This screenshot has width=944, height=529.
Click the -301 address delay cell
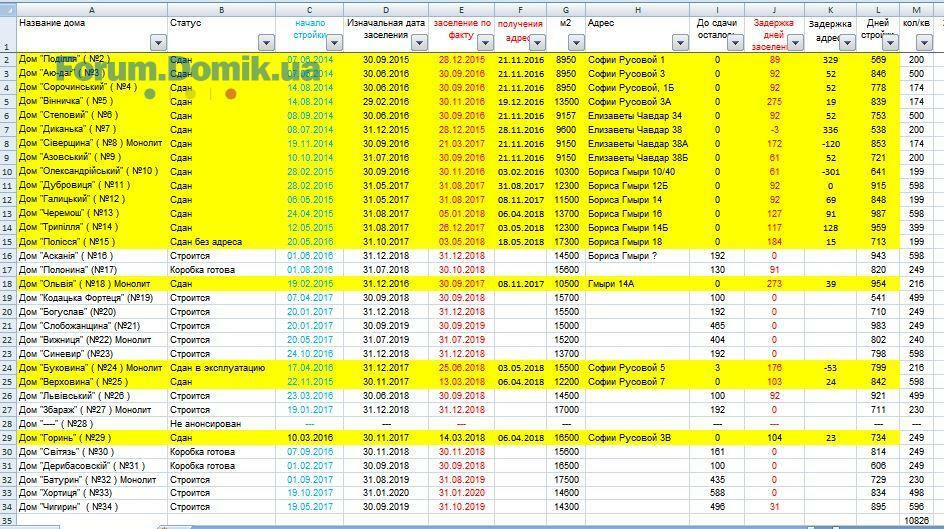(x=831, y=172)
